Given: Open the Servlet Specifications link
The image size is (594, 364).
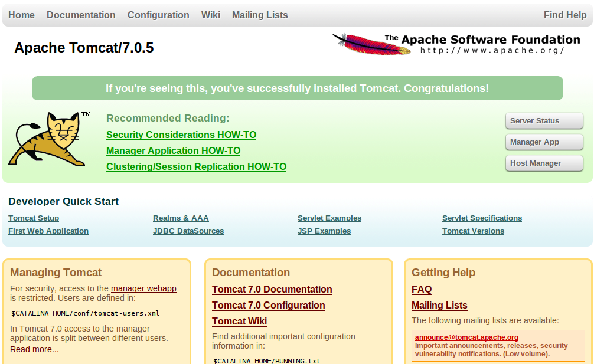Looking at the screenshot, I should coord(482,218).
